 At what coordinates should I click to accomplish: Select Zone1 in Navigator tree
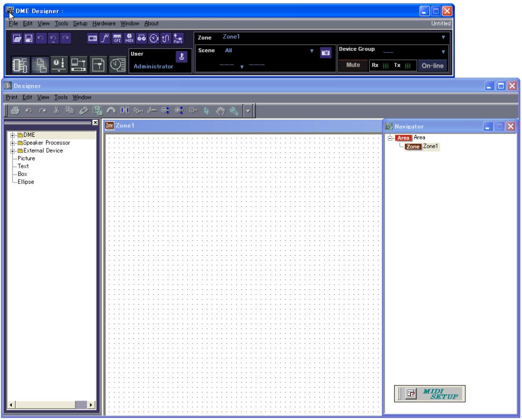tap(430, 146)
